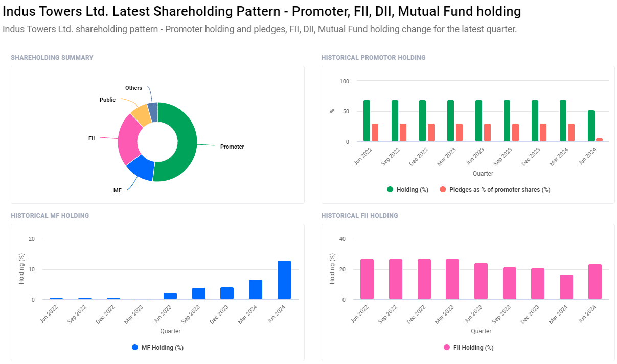
Task: Click the Jun 2023 MF holding bar
Action: coord(170,296)
